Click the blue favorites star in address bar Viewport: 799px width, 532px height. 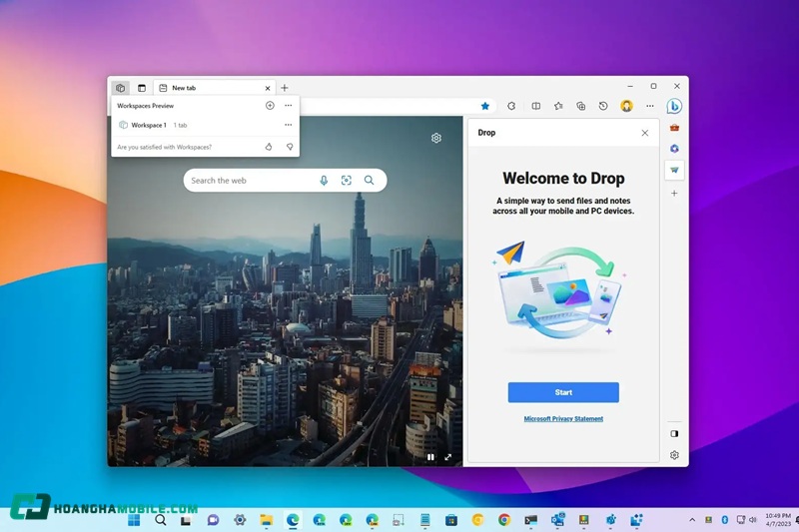pyautogui.click(x=485, y=106)
